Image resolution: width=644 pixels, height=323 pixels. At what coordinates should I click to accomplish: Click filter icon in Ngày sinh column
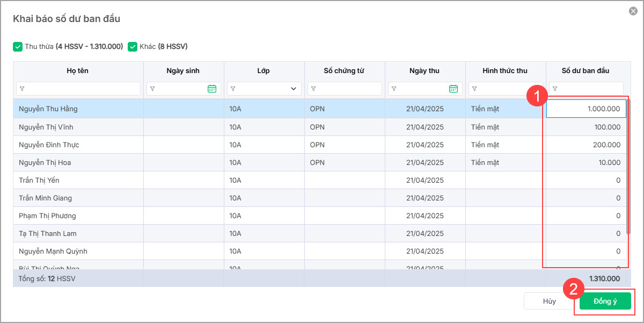(x=152, y=89)
